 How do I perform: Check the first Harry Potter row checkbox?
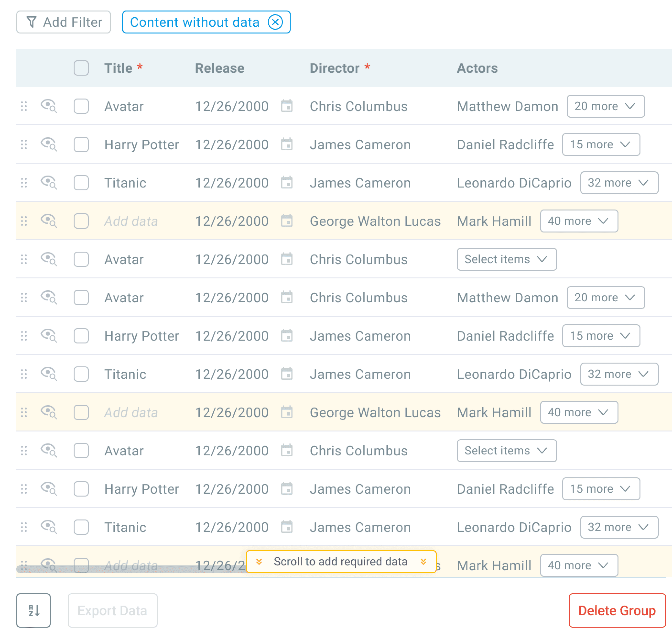pos(81,144)
